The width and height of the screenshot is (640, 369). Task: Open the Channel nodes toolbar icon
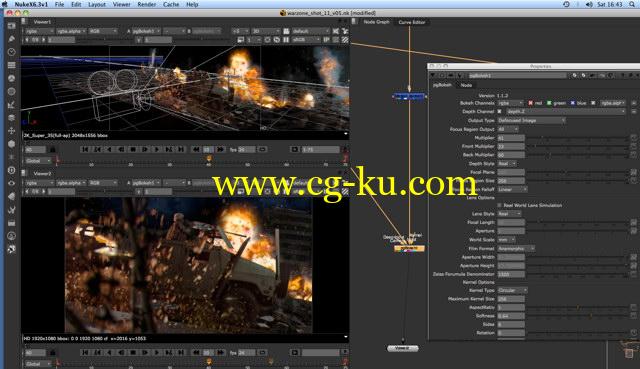[11, 65]
